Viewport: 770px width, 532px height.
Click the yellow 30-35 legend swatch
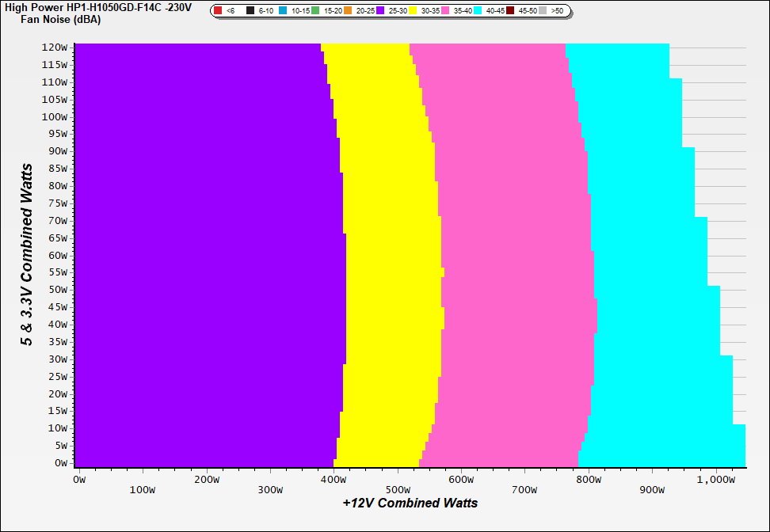click(413, 11)
